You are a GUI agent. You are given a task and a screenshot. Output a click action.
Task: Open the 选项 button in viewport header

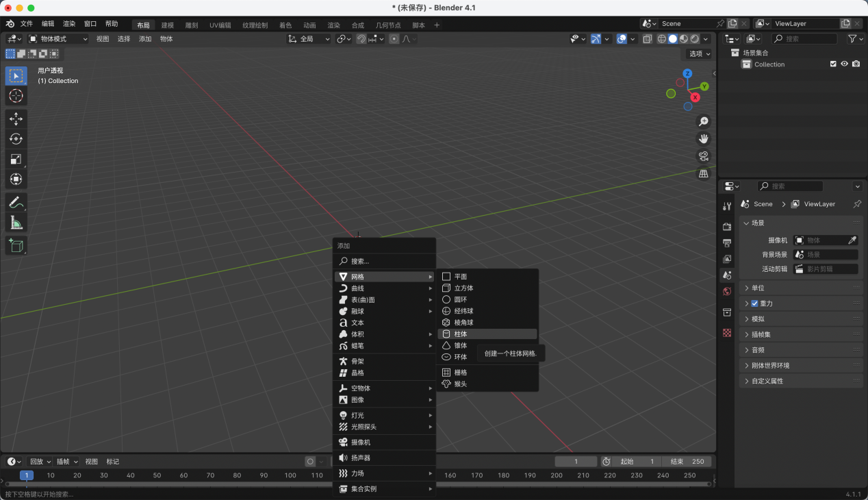click(699, 53)
